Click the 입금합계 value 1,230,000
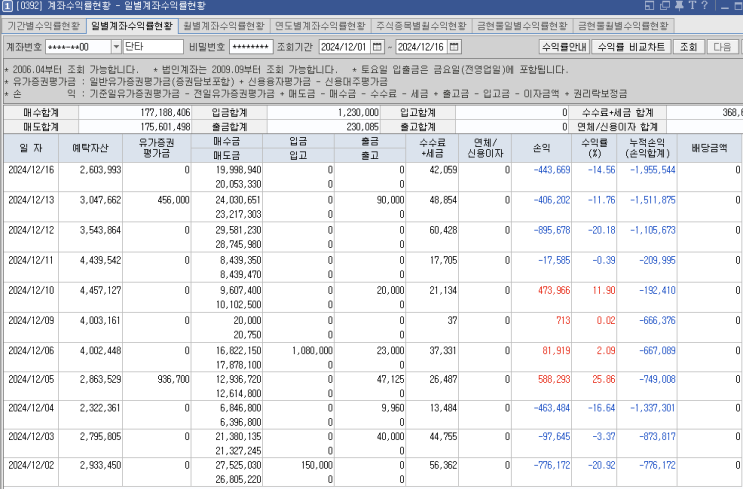This screenshot has height=489, width=743. coord(358,112)
